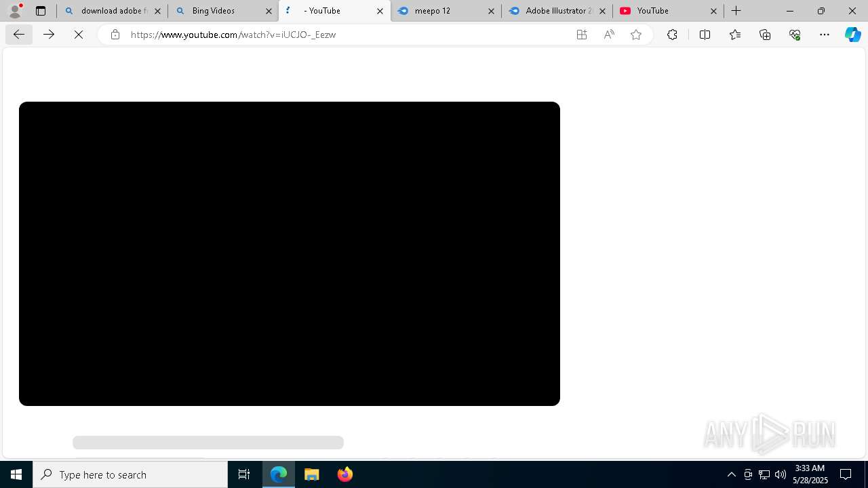This screenshot has height=488, width=868.
Task: Click the black YouTube video player
Action: [x=290, y=253]
